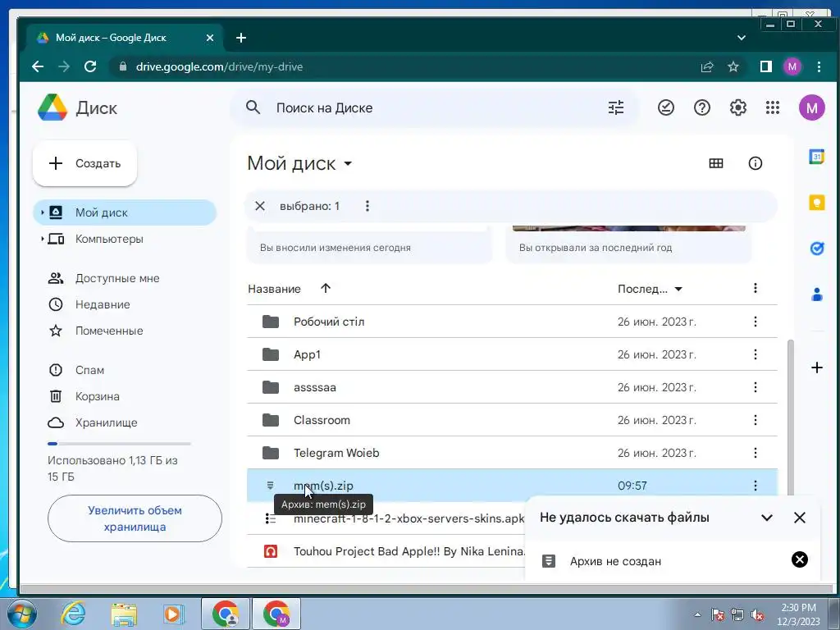Viewport: 840px width, 630px height.
Task: Expand Компьютеры tree in sidebar
Action: (x=43, y=239)
